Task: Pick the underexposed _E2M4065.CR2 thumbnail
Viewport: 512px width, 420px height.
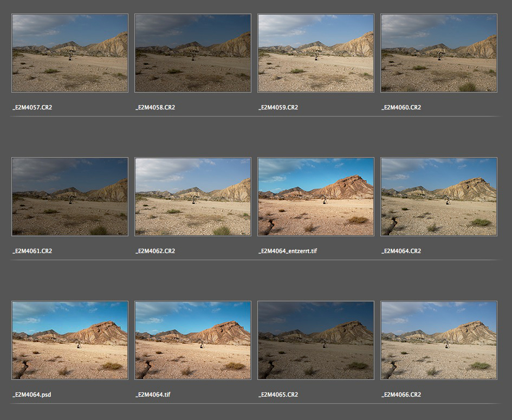Action: coord(316,340)
